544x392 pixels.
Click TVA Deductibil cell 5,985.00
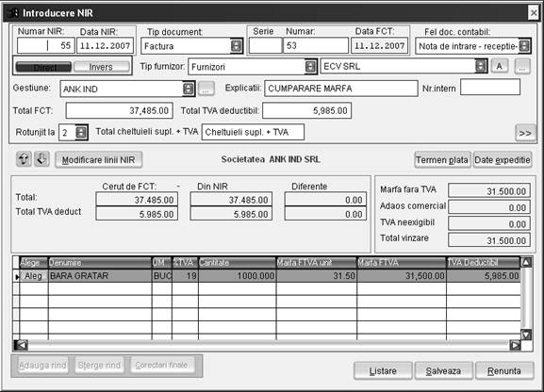click(484, 276)
